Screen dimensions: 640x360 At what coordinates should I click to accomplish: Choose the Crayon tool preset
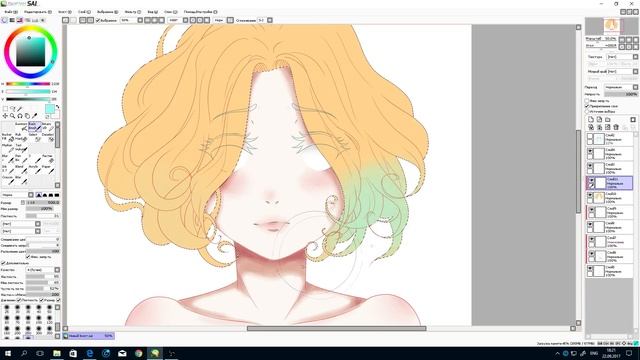click(x=8, y=180)
